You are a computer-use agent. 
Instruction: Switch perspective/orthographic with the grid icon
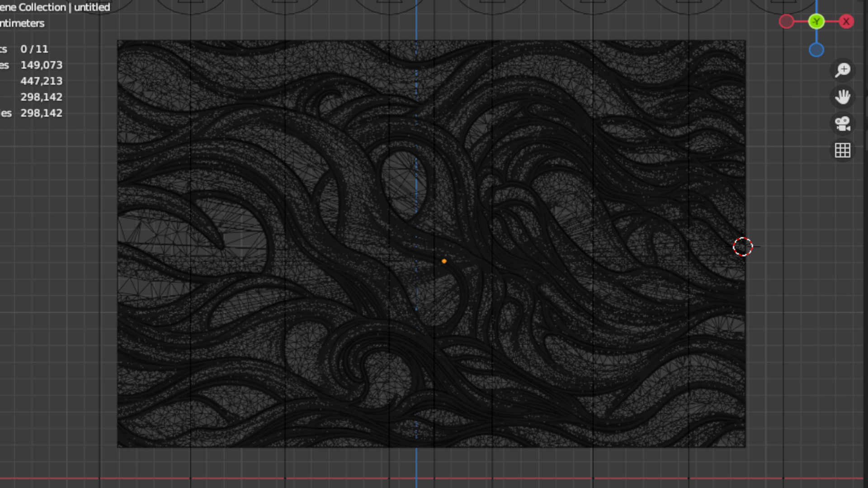[843, 150]
